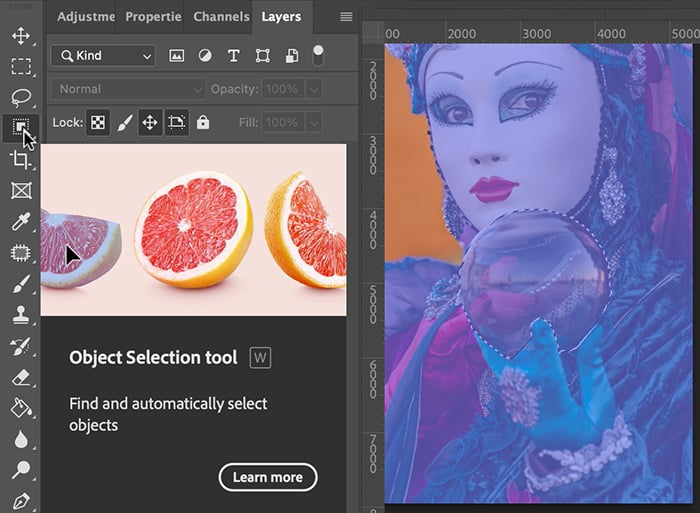Open the Fill slider dropdown arrow
The height and width of the screenshot is (513, 700).
coord(314,122)
